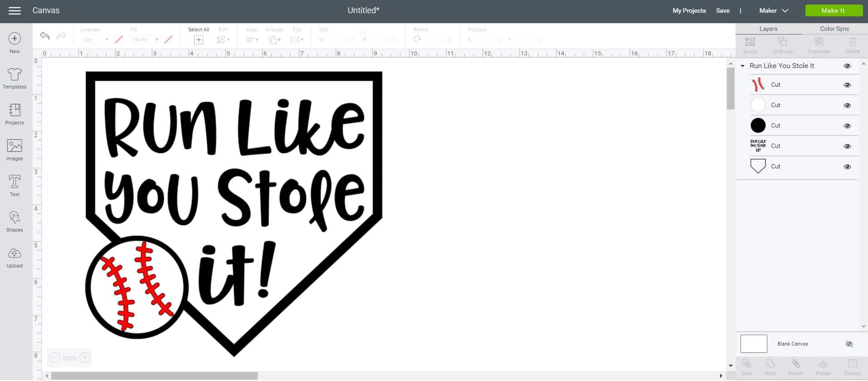The width and height of the screenshot is (868, 381).
Task: Click the Select All icon
Action: click(199, 40)
